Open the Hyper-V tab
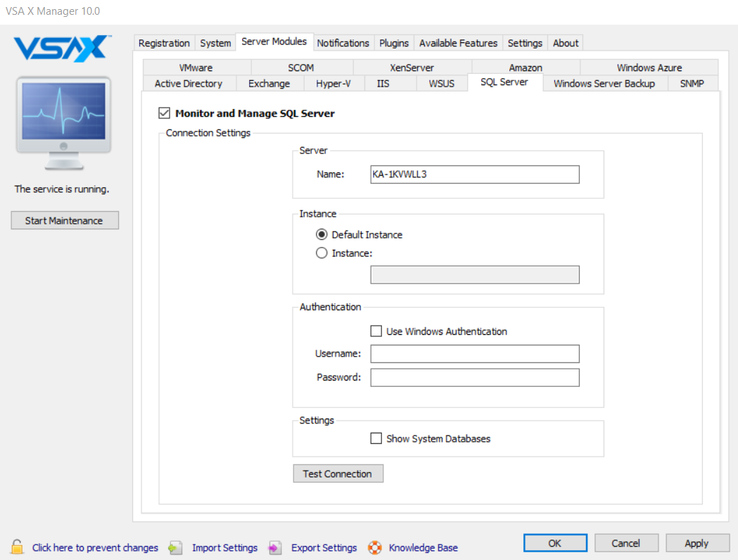 [x=333, y=84]
